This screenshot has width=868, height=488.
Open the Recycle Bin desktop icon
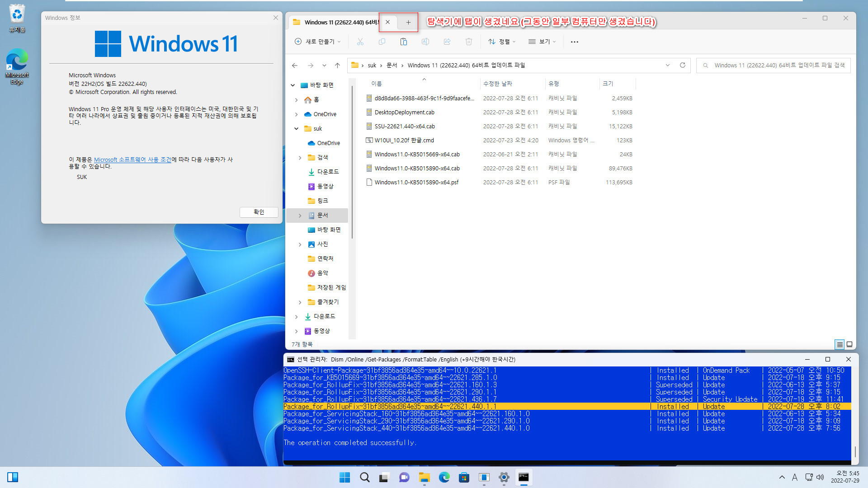(x=17, y=19)
